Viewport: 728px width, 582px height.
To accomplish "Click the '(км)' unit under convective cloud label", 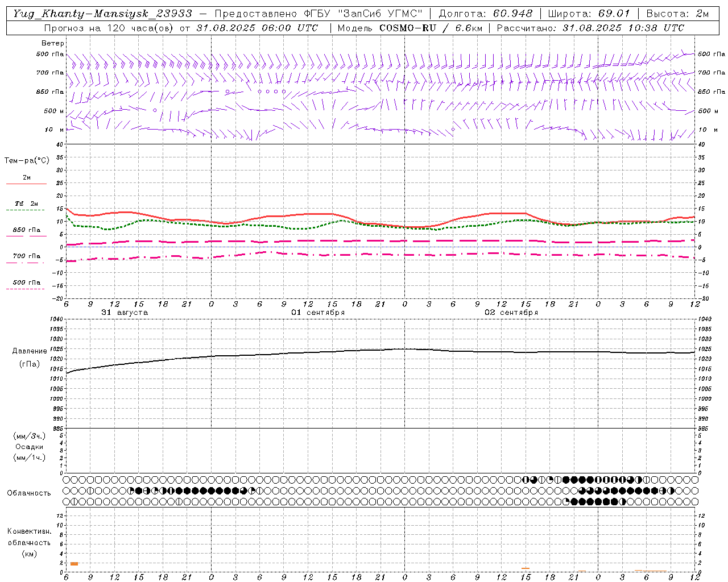I will [x=29, y=554].
